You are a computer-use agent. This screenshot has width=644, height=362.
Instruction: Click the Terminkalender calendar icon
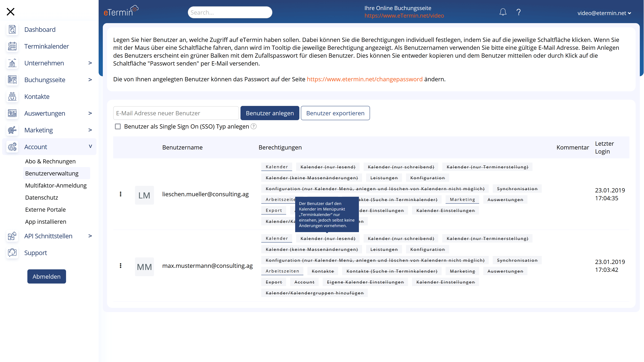pos(12,46)
